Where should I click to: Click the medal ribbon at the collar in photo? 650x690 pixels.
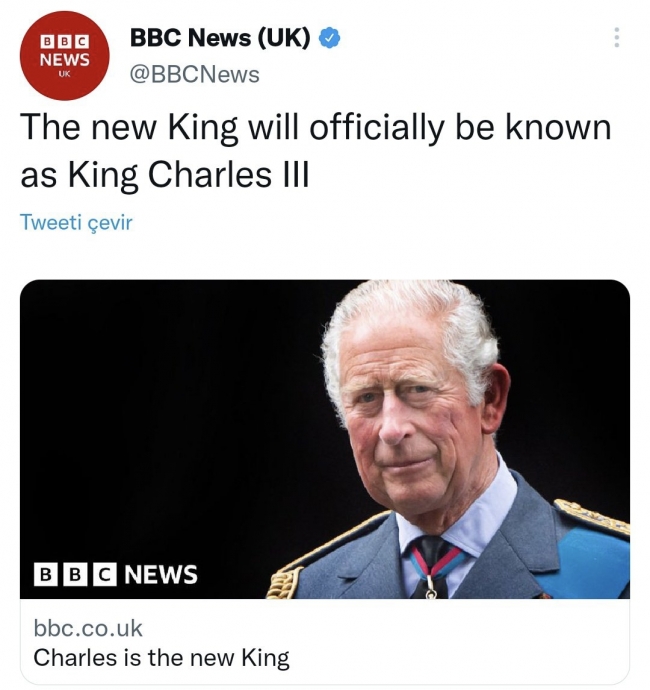433,565
